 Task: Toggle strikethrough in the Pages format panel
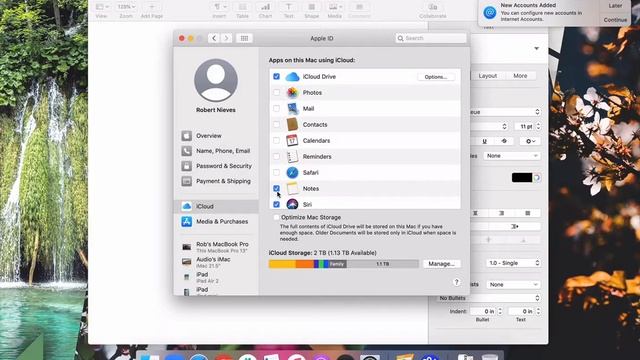coord(504,141)
